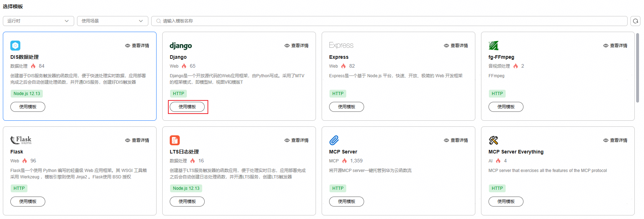Click the Flask logo icon
Screen dimensions: 644x219
[x=21, y=140]
